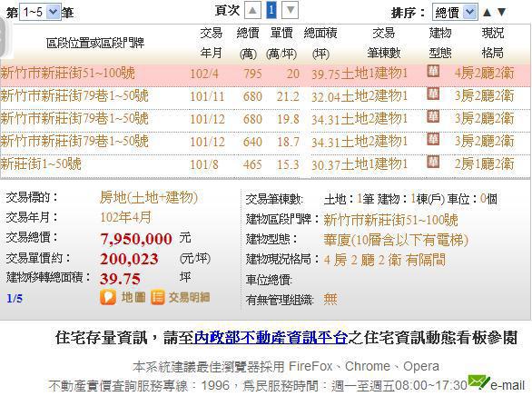The height and width of the screenshot is (406, 532).
Task: Open the 交易明細 transaction details icon
Action: [x=157, y=298]
